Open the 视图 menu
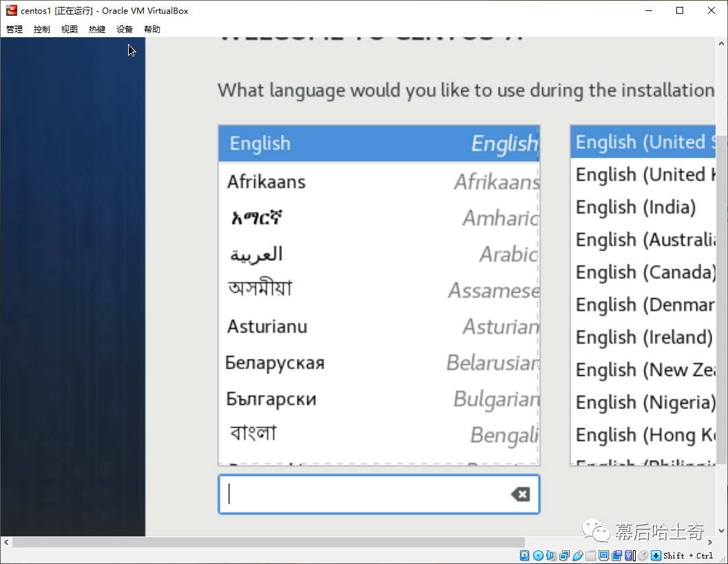Screen dimensions: 728x564 [70, 30]
